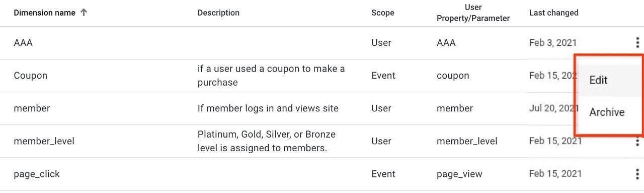Click the Description column header
Viewport: 644px width, 193px height.
[x=218, y=13]
